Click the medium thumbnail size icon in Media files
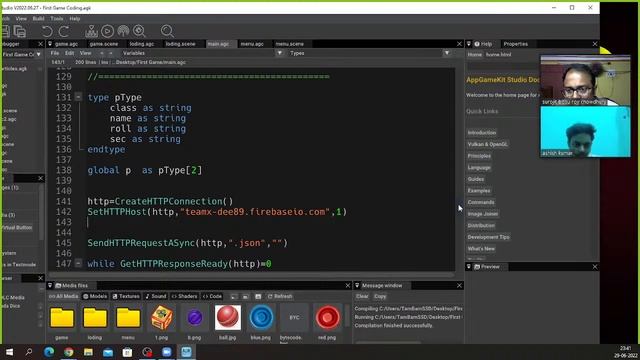The height and width of the screenshot is (360, 640). click(x=246, y=296)
